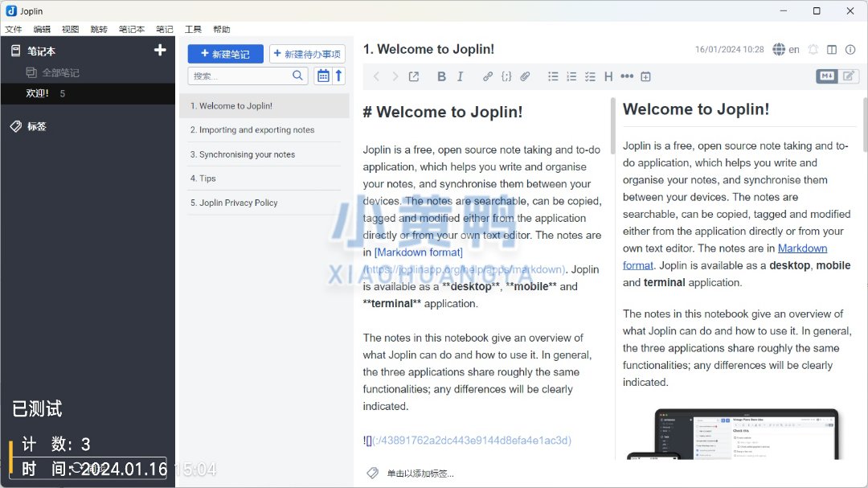Open the sort-by-date field selector
868x488 pixels.
(x=323, y=76)
